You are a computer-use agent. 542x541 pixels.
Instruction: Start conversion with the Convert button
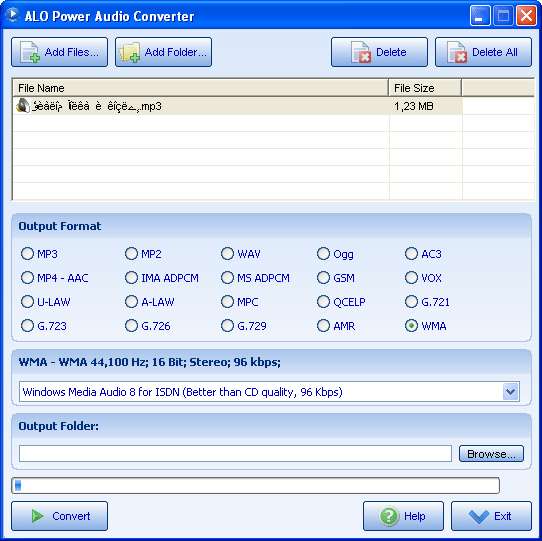[59, 516]
